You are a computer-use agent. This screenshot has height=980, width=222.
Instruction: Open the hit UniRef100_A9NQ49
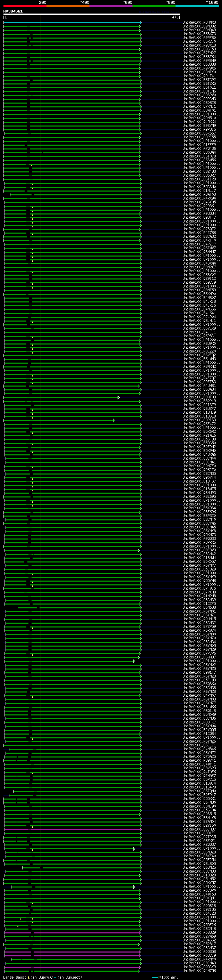[x=199, y=30]
